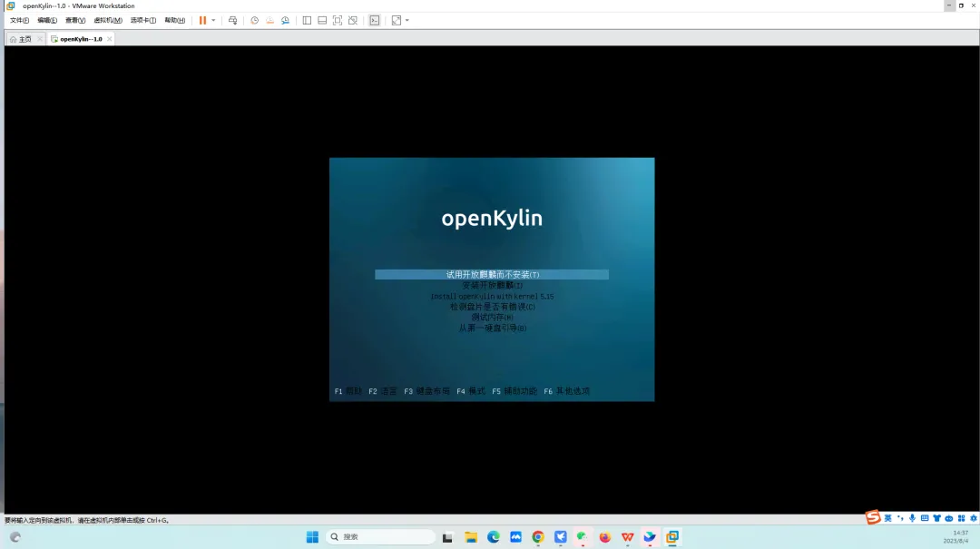The width and height of the screenshot is (980, 549).
Task: Open the 帮助(H) menu
Action: pyautogui.click(x=175, y=21)
